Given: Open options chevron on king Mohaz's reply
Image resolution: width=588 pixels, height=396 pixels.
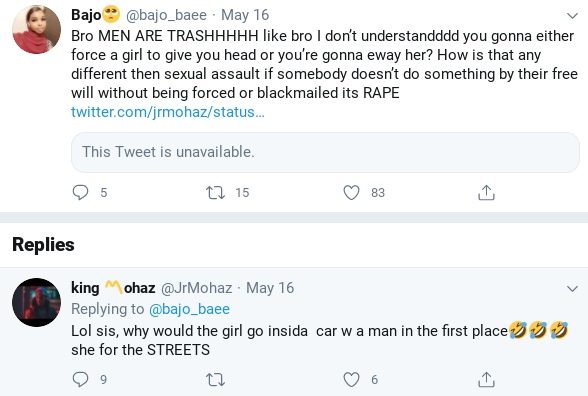Looking at the screenshot, I should [x=572, y=289].
